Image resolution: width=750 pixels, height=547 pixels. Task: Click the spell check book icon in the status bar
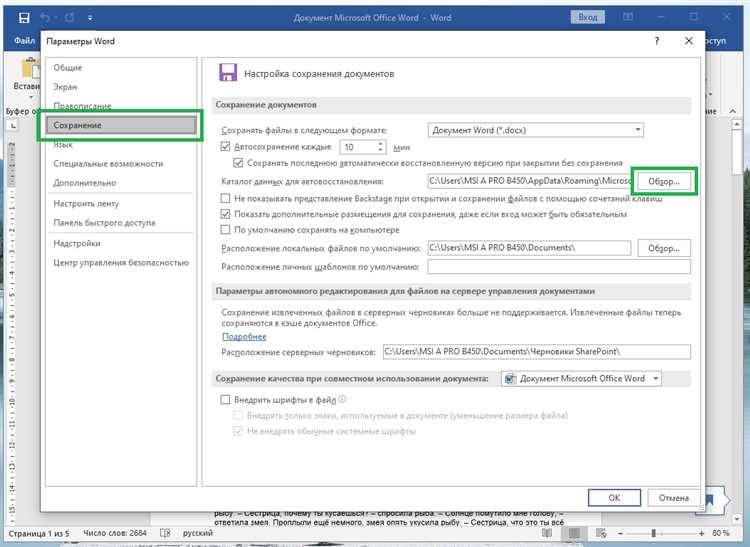165,533
